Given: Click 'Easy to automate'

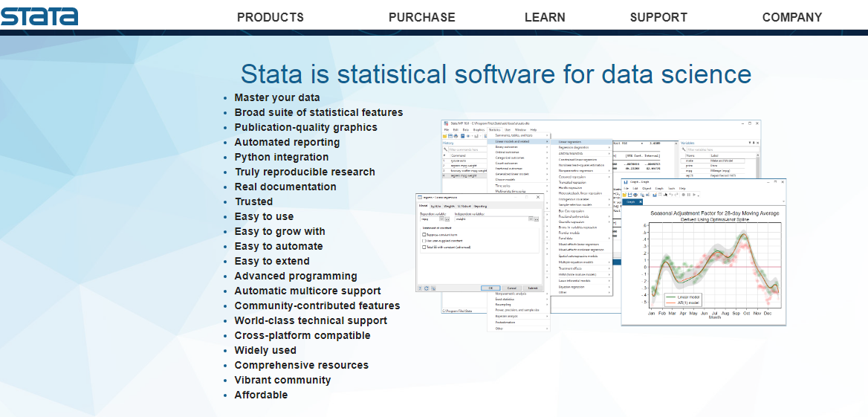Looking at the screenshot, I should [279, 247].
